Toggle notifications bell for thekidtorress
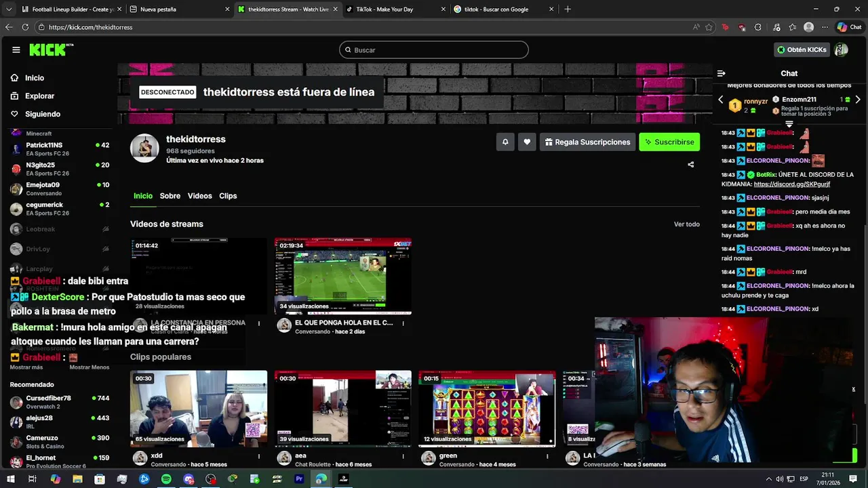This screenshot has height=488, width=868. tap(505, 142)
